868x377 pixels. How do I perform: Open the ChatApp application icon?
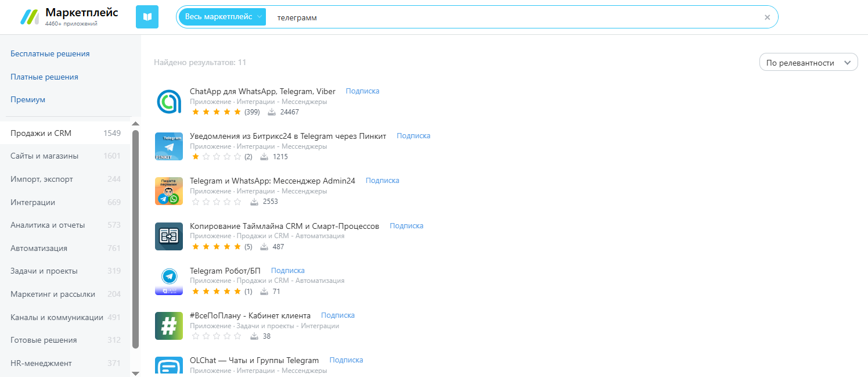click(169, 102)
